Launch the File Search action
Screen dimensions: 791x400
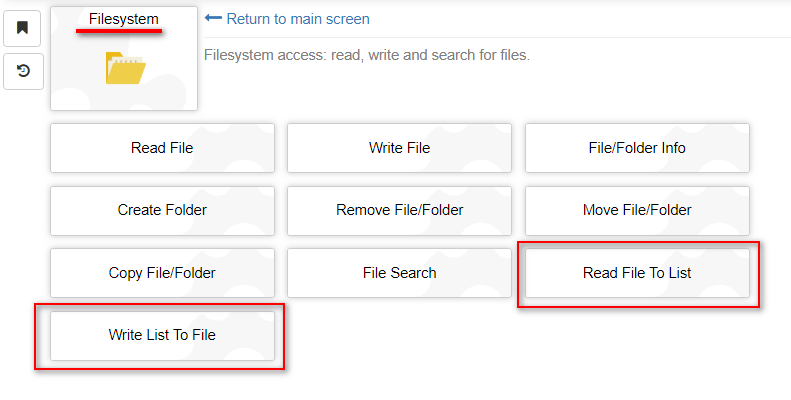(399, 272)
